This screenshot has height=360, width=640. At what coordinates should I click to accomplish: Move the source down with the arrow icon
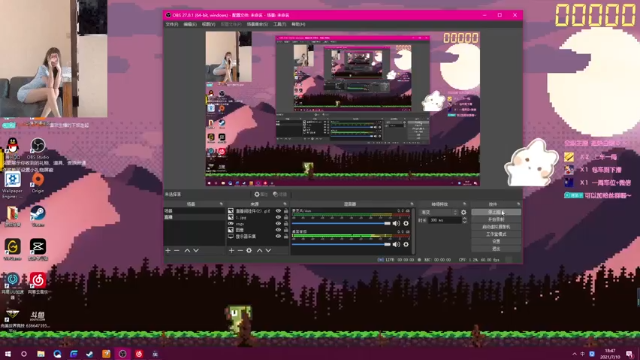coord(268,250)
